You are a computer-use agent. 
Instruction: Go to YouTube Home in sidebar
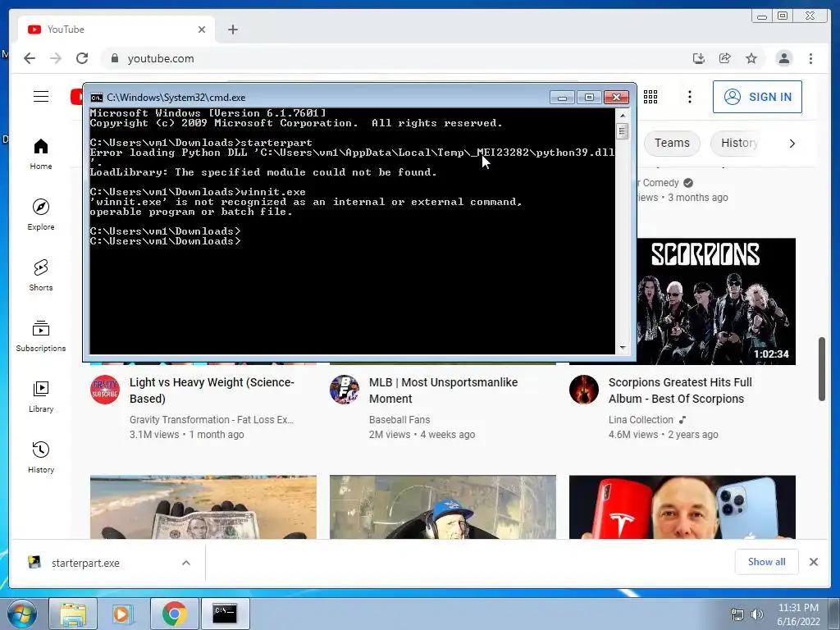click(x=41, y=154)
